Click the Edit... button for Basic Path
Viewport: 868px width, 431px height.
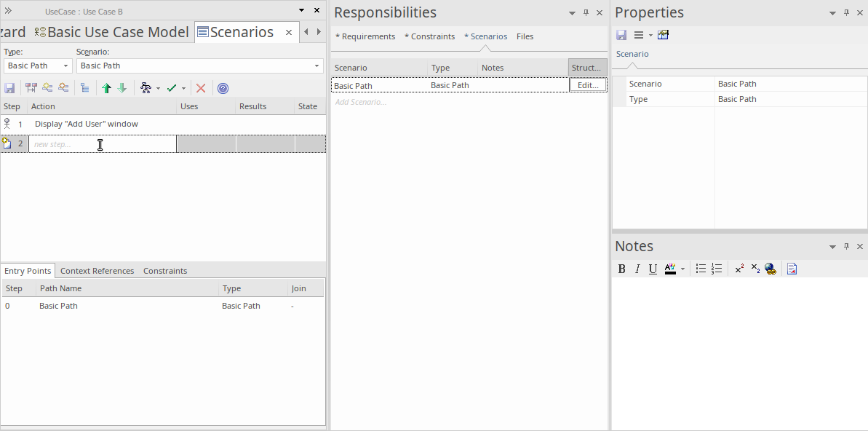coord(587,85)
